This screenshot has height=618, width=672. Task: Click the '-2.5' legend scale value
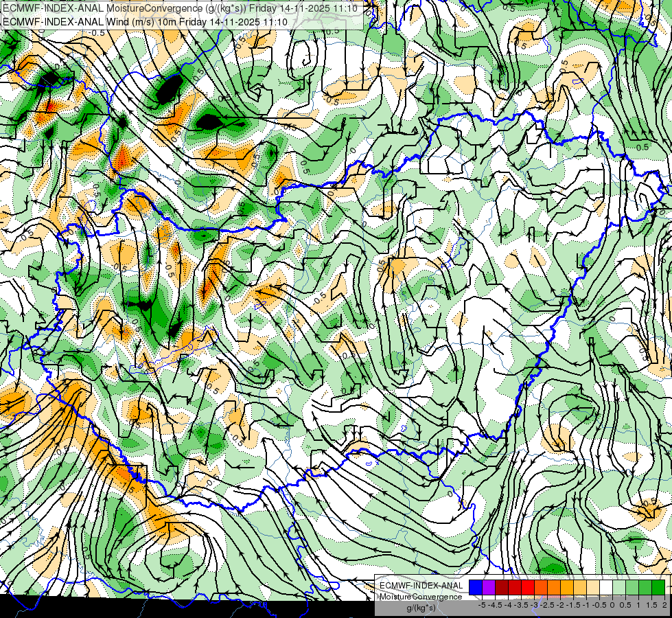pos(547,605)
